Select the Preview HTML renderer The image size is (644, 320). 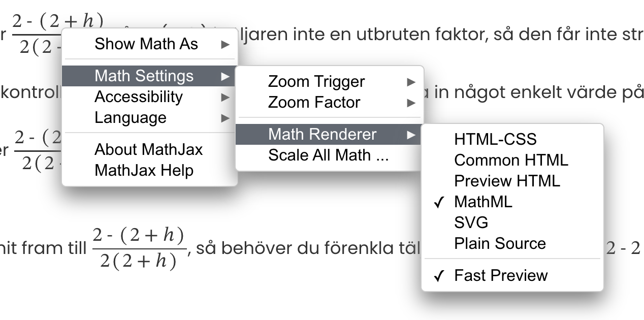507,181
